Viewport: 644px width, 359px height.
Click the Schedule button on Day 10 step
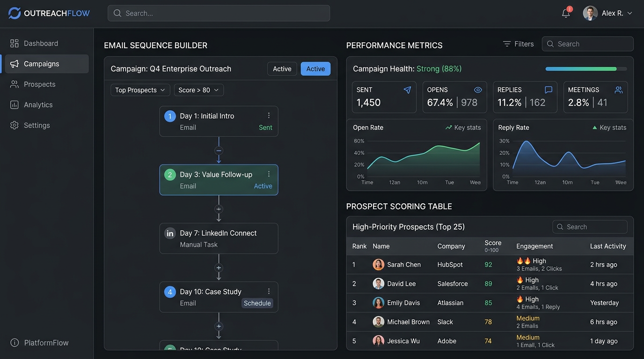coord(257,303)
